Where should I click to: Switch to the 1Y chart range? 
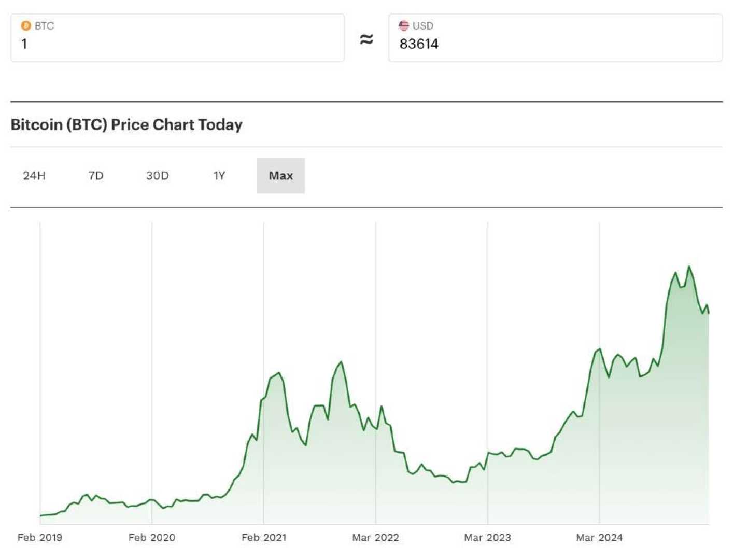pyautogui.click(x=219, y=176)
